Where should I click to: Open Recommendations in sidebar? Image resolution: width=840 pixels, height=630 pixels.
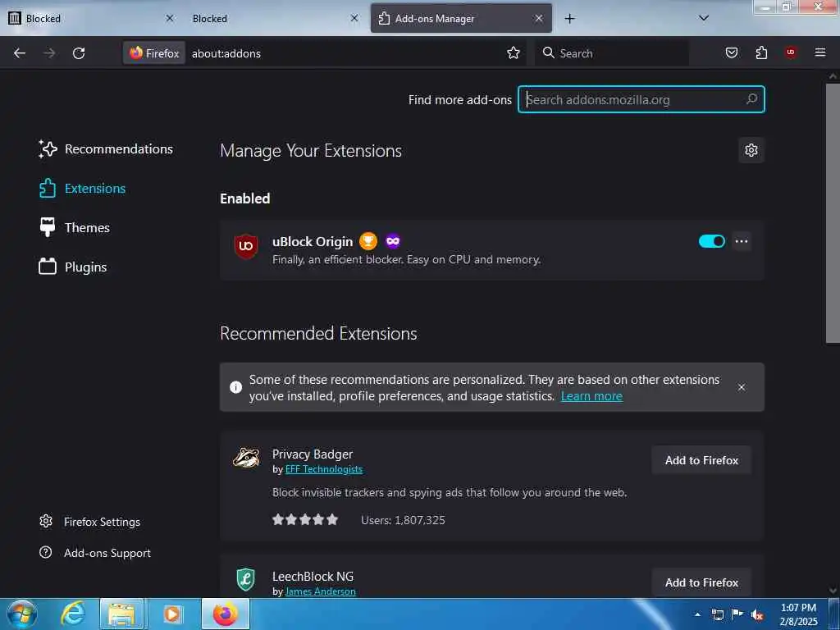[106, 149]
